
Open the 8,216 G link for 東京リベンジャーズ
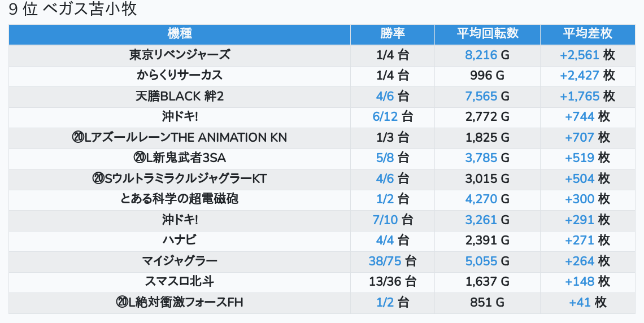pos(481,55)
